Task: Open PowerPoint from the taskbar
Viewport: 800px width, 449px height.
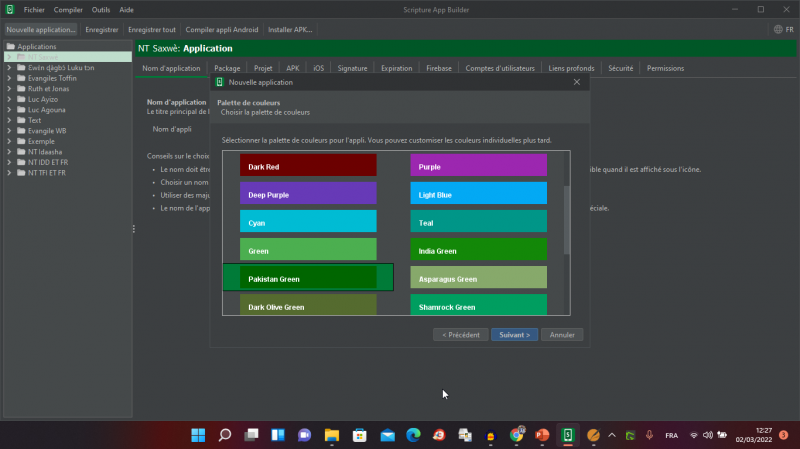Action: tap(543, 435)
